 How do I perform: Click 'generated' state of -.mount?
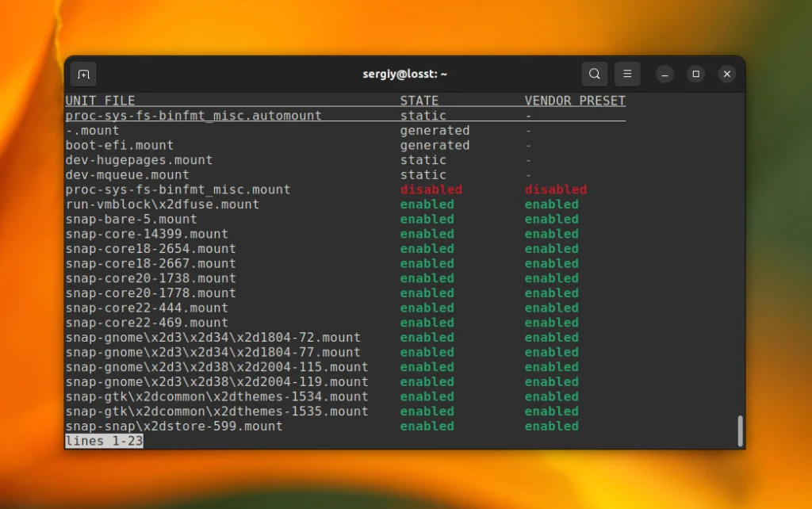(435, 131)
